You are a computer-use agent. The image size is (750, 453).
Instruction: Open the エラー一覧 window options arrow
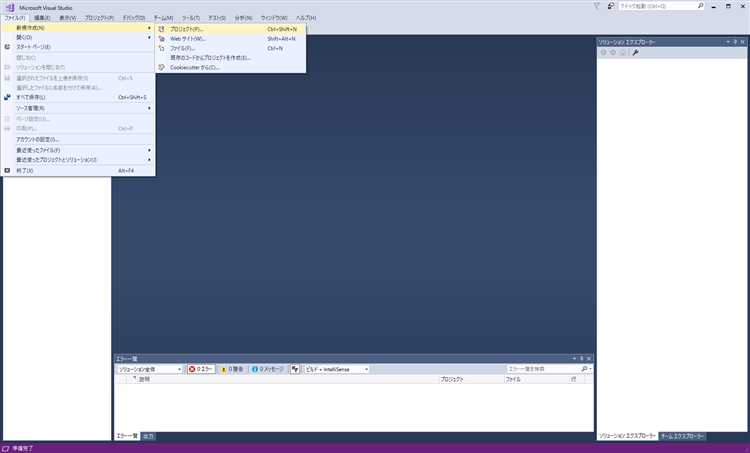click(x=574, y=358)
